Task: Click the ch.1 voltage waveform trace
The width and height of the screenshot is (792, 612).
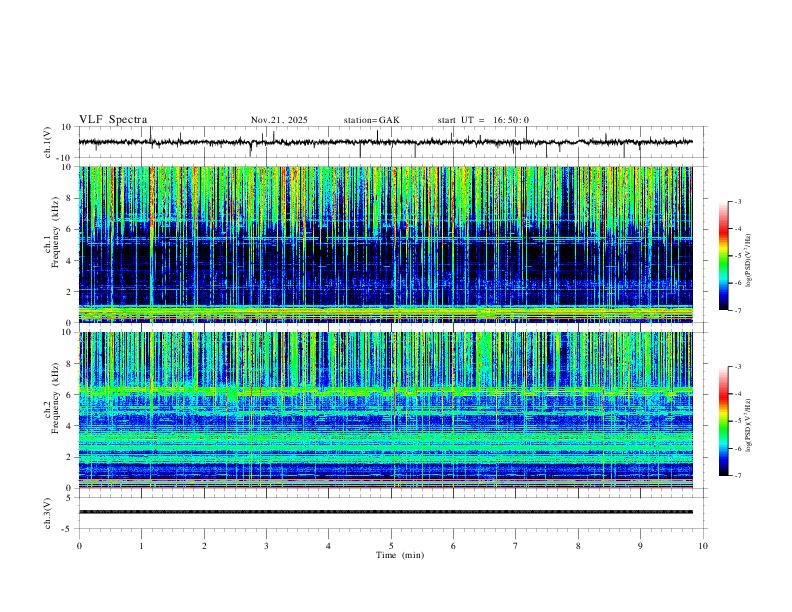Action: click(385, 142)
